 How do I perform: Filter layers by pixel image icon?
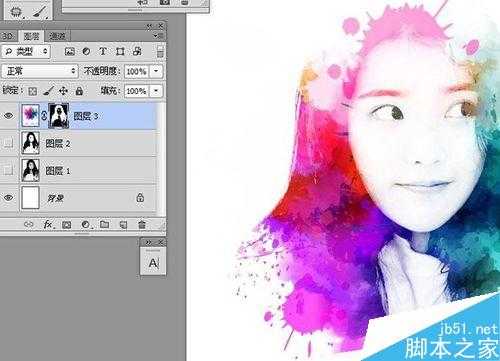click(x=70, y=51)
